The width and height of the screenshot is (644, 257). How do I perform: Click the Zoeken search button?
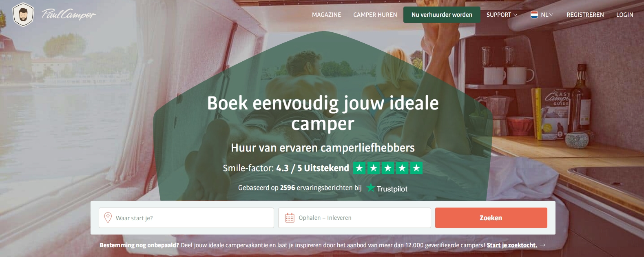pos(491,218)
